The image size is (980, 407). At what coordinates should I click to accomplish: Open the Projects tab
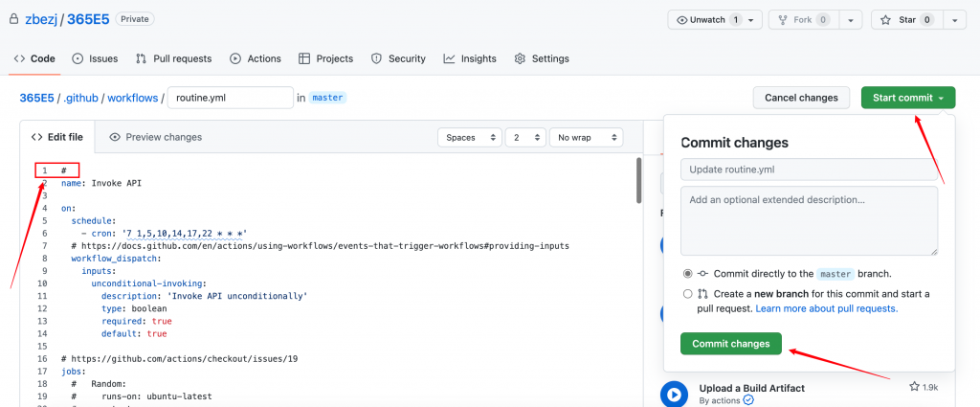(326, 58)
